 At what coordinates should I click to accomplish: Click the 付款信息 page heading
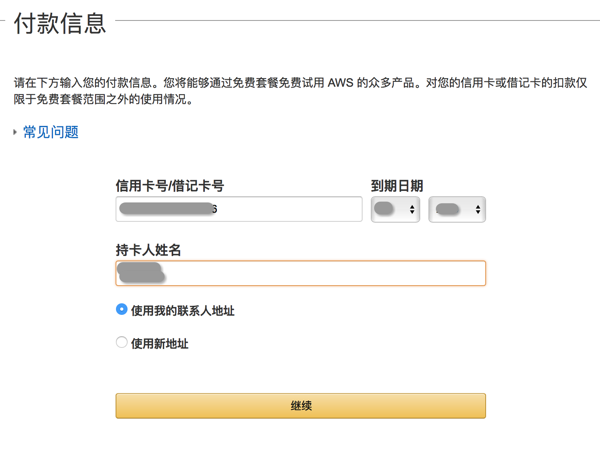point(60,25)
